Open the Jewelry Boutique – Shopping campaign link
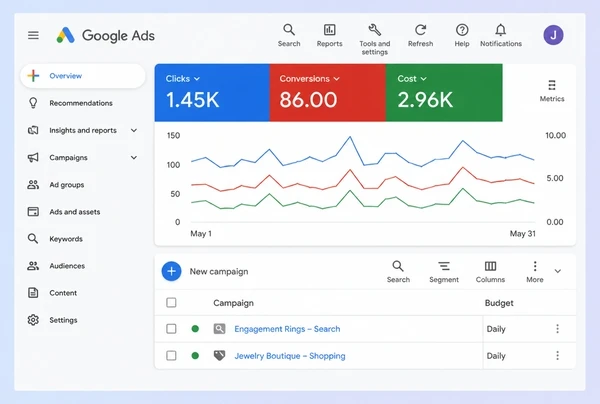The height and width of the screenshot is (404, 600). click(290, 356)
